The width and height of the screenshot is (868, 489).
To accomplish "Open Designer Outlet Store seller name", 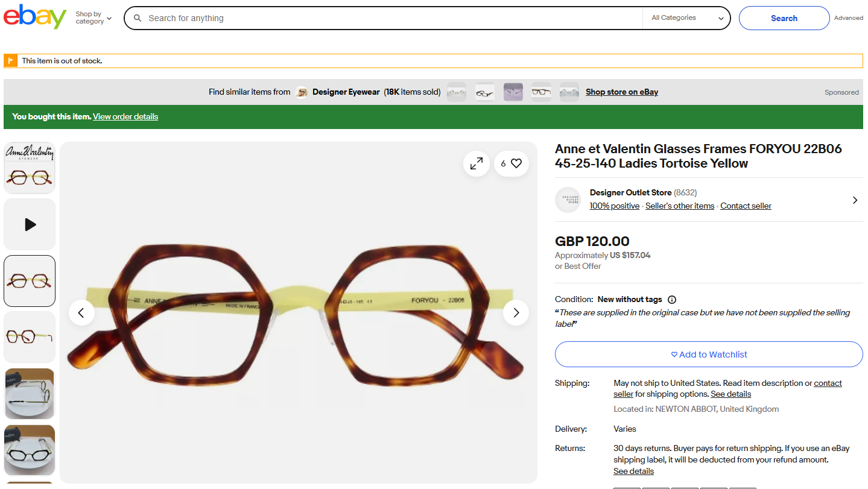I will pos(630,193).
